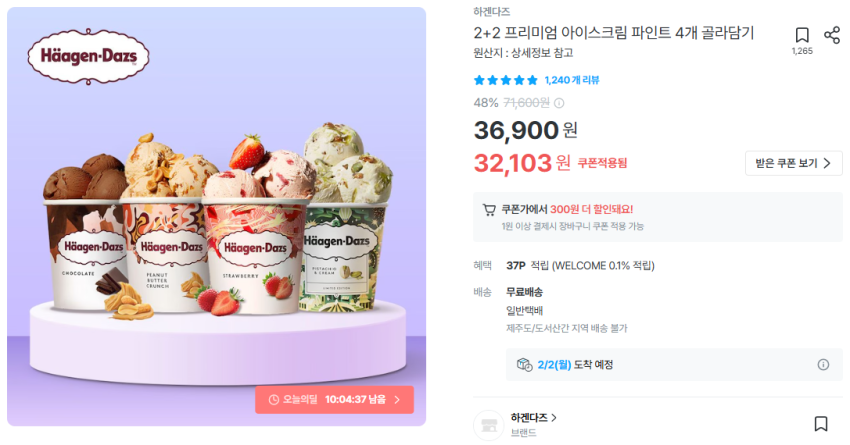Viewport: 850px width, 445px height.
Task: Open the 오늘의딜 countdown banner
Action: (x=334, y=400)
